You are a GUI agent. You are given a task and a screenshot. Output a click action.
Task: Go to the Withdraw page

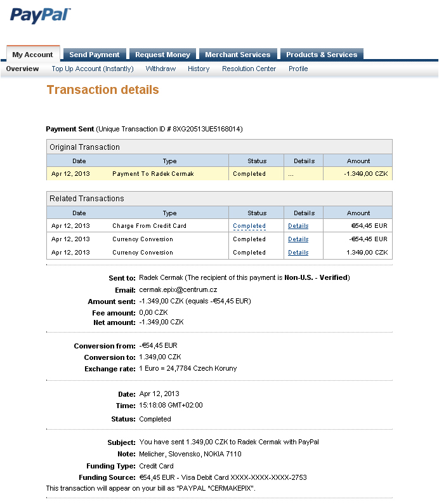click(161, 69)
